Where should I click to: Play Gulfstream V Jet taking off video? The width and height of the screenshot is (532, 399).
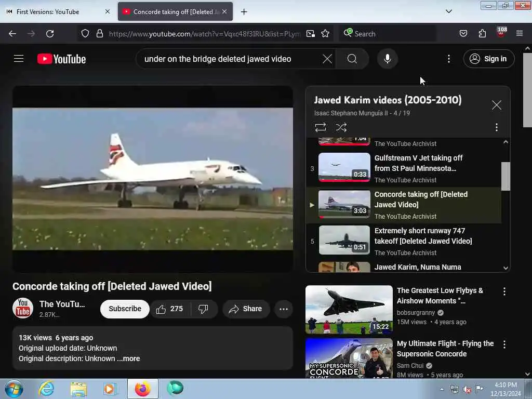pyautogui.click(x=403, y=169)
